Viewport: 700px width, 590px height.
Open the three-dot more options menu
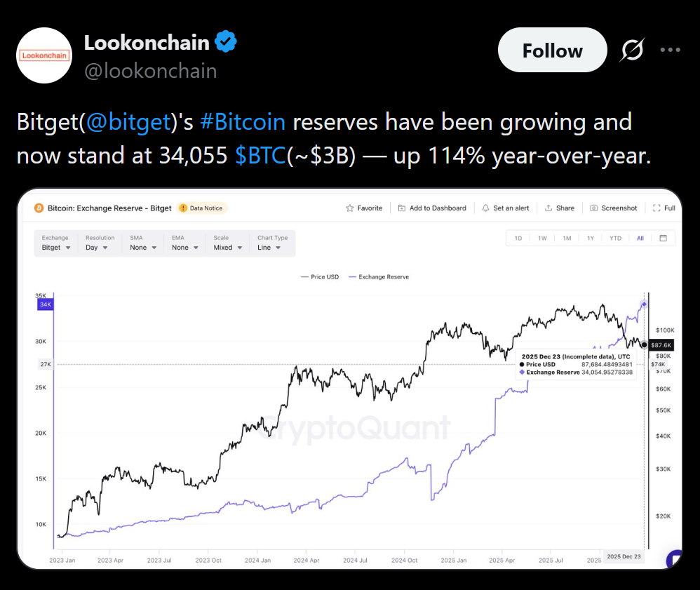pos(671,51)
